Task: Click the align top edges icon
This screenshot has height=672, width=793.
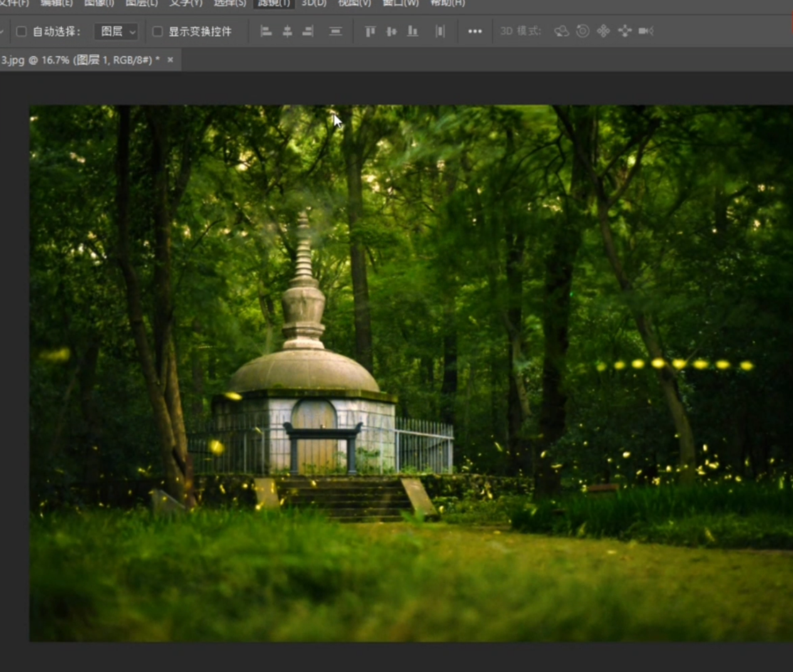Action: click(x=370, y=31)
